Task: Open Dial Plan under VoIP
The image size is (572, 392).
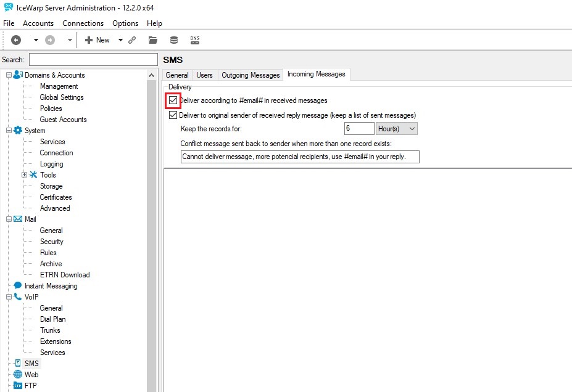Action: pos(53,319)
